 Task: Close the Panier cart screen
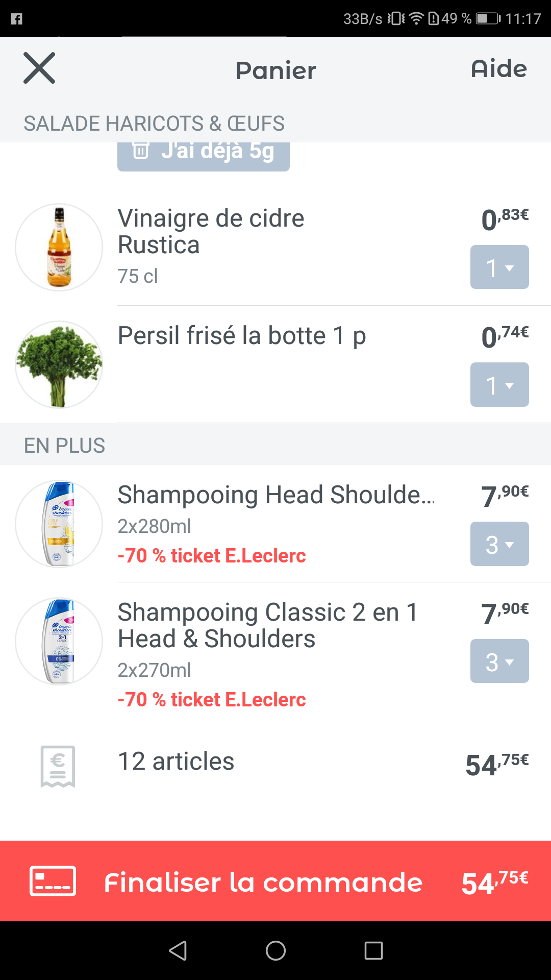39,68
